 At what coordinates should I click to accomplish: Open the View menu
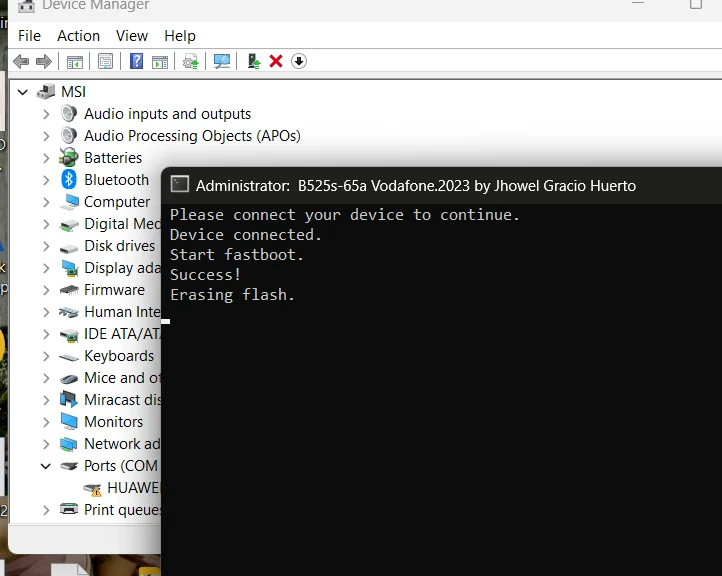coord(132,36)
